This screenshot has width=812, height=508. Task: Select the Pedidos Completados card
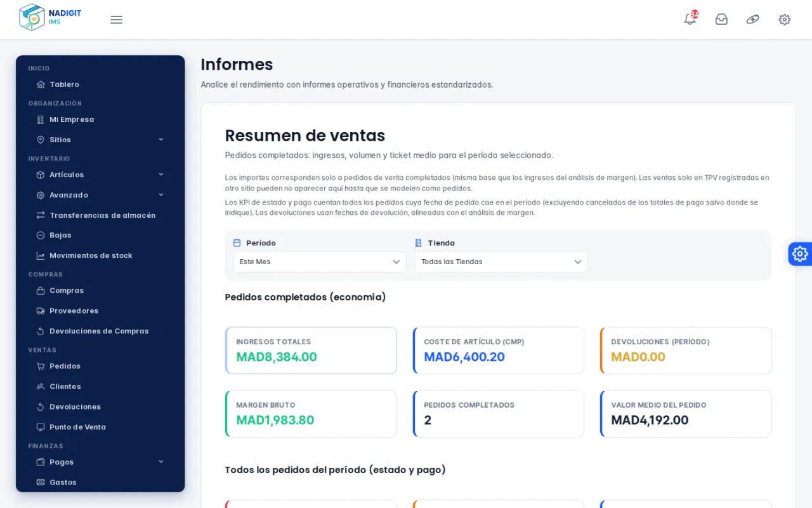point(499,413)
